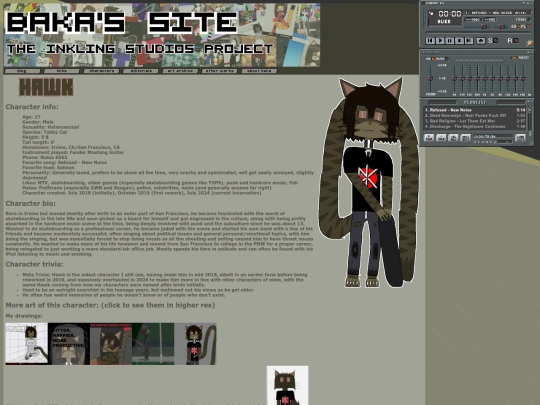Open the blog nav tab
Screen dimensions: 540x405
click(x=22, y=71)
